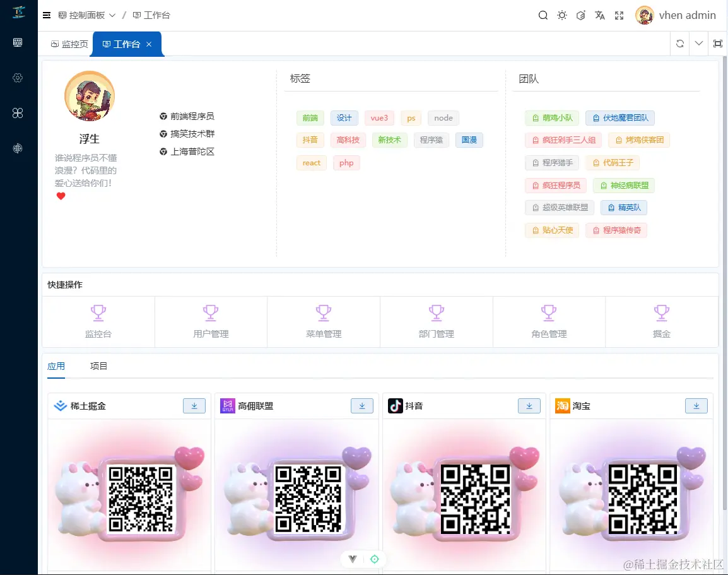Click the 工作台 breadcrumb item
This screenshot has width=728, height=575.
coord(151,15)
